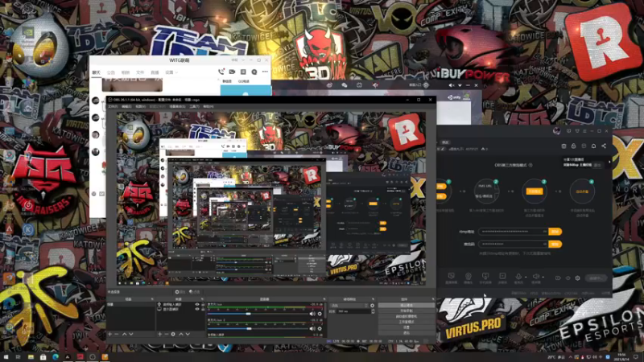Screen dimensions: 644x362
Task: Remove the selected source in OBS sources panel
Action: [x=167, y=334]
